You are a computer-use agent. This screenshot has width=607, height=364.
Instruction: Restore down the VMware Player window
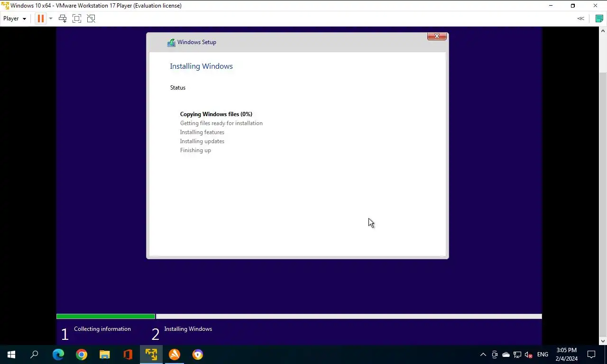pyautogui.click(x=573, y=6)
